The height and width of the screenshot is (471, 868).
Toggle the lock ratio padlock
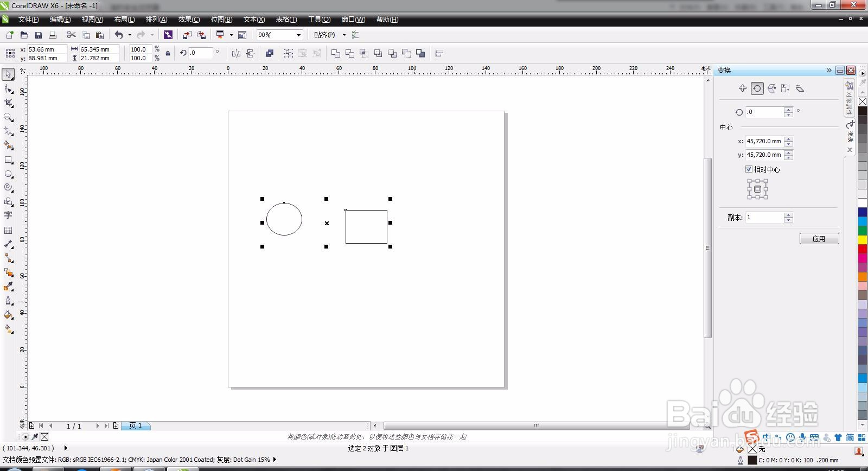168,53
